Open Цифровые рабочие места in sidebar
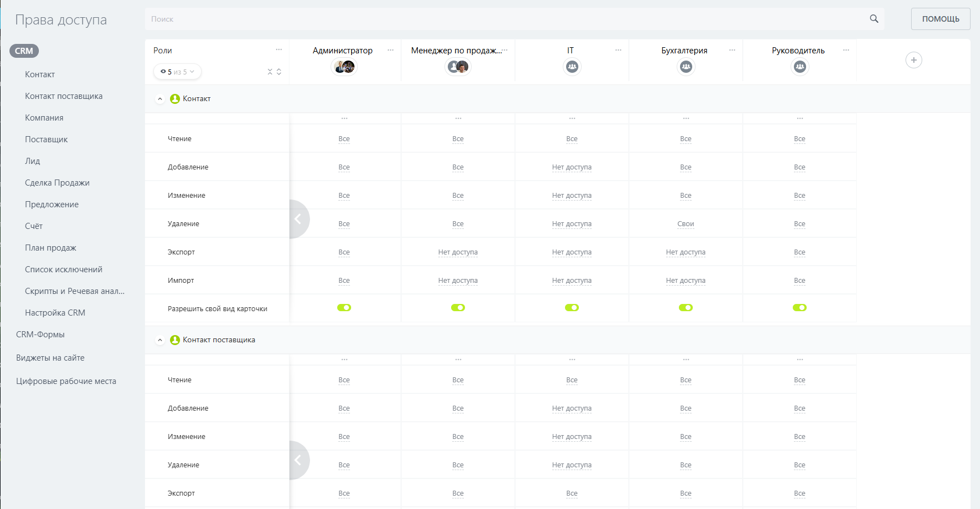 pos(66,381)
